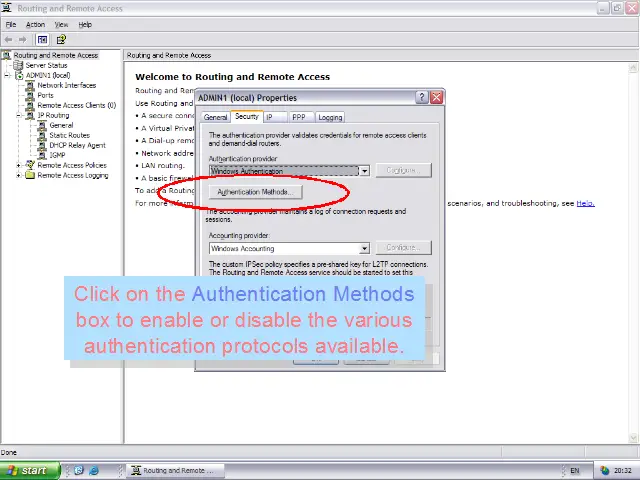The height and width of the screenshot is (480, 640).
Task: Click the Back arrow toolbar icon
Action: [x=8, y=40]
